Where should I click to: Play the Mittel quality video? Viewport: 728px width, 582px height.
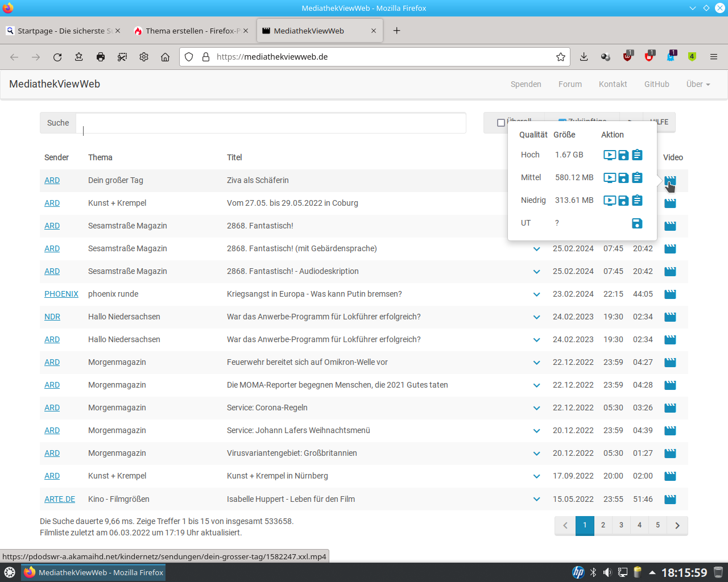coord(610,177)
